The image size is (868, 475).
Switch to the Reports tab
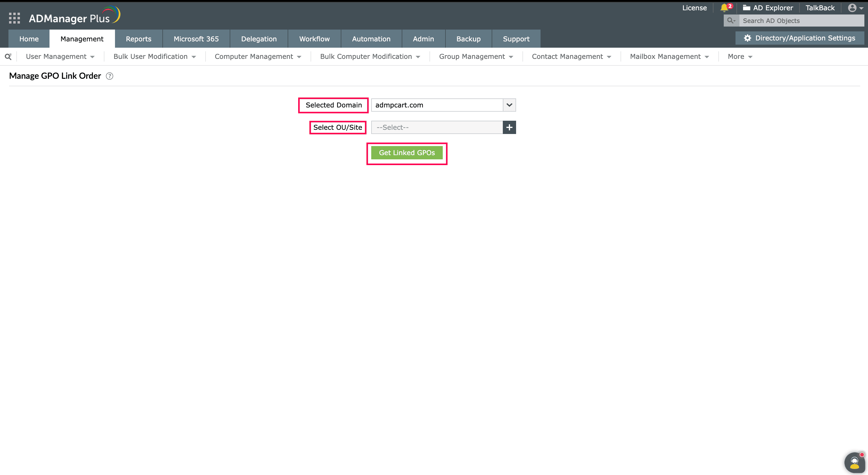[139, 38]
